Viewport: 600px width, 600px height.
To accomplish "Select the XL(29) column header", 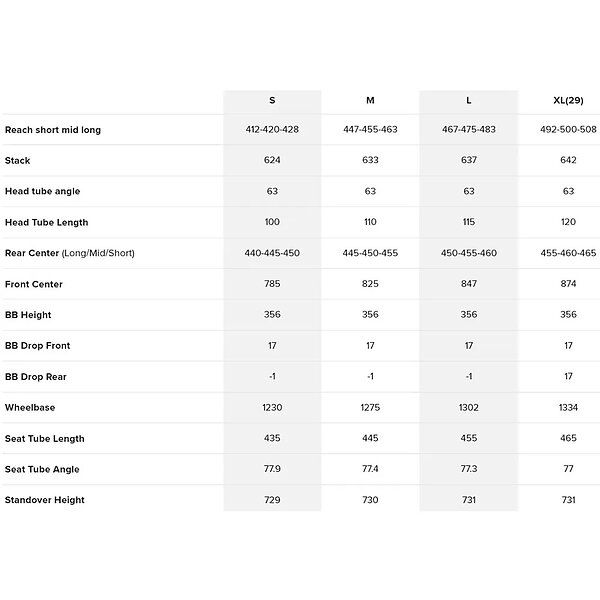I will pyautogui.click(x=568, y=101).
